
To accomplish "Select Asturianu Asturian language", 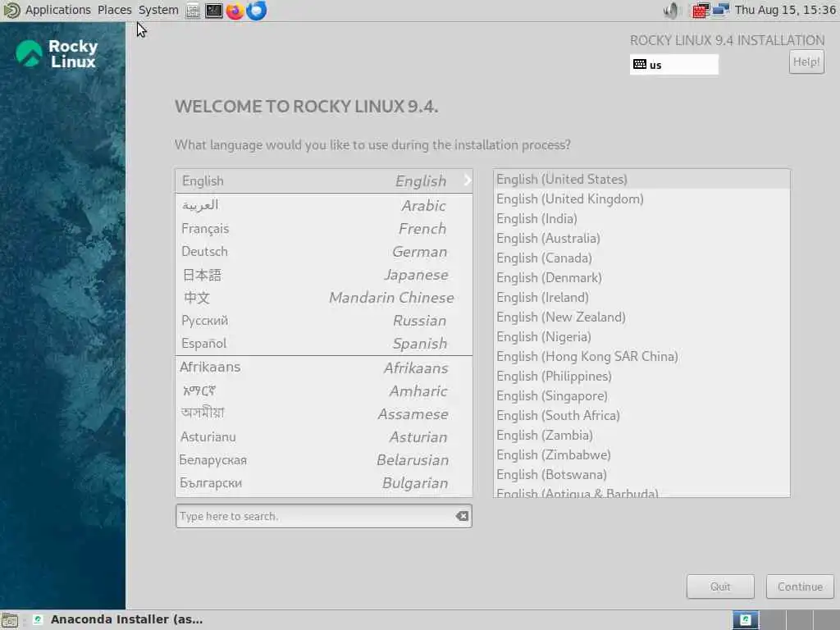I will click(x=323, y=437).
